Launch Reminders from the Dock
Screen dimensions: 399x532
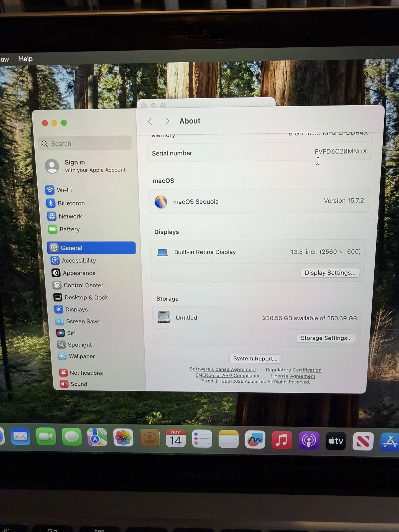(x=202, y=439)
